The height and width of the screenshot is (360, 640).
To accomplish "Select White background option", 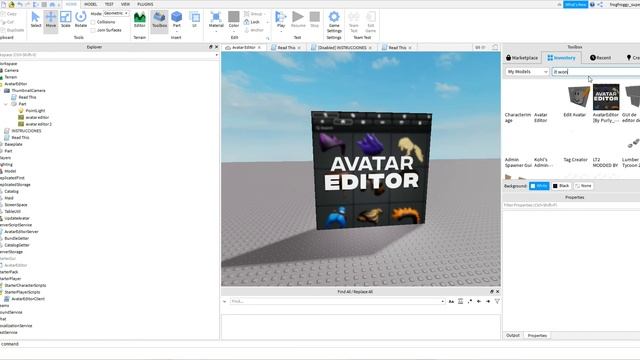I will tap(539, 186).
